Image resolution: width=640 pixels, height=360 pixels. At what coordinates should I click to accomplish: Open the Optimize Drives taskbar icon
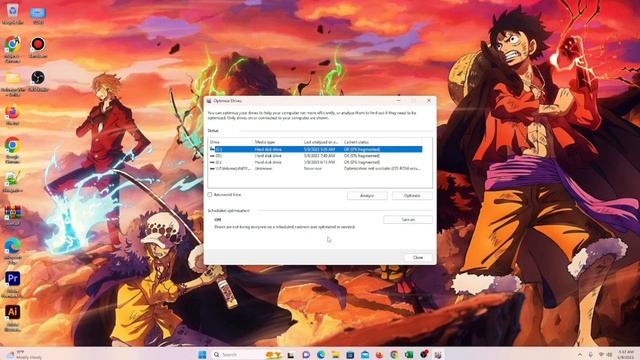438,355
